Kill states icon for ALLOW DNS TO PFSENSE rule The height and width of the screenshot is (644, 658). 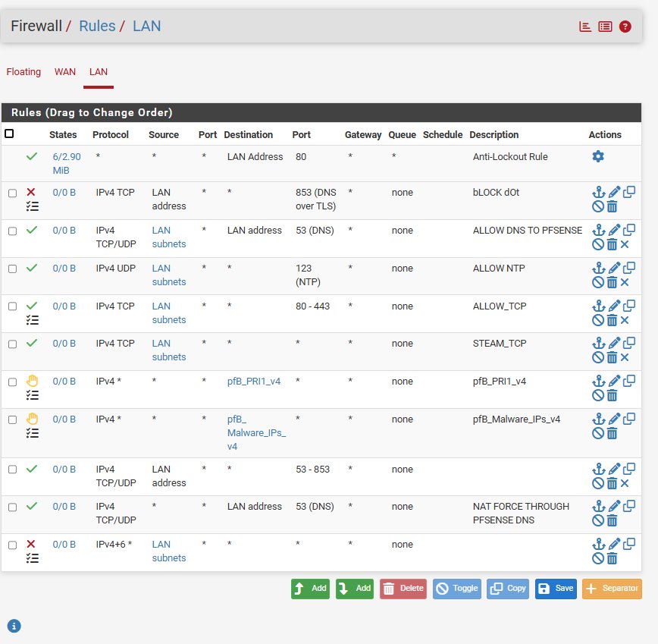pyautogui.click(x=625, y=244)
